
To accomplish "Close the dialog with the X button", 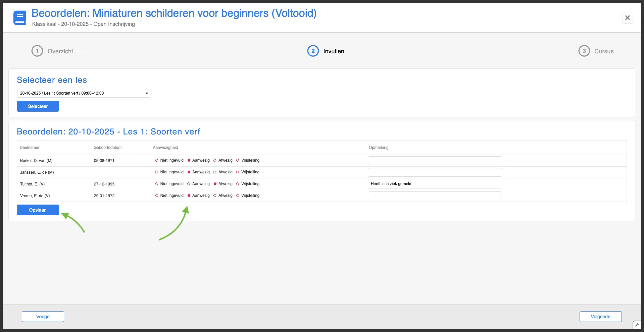I will tap(627, 18).
